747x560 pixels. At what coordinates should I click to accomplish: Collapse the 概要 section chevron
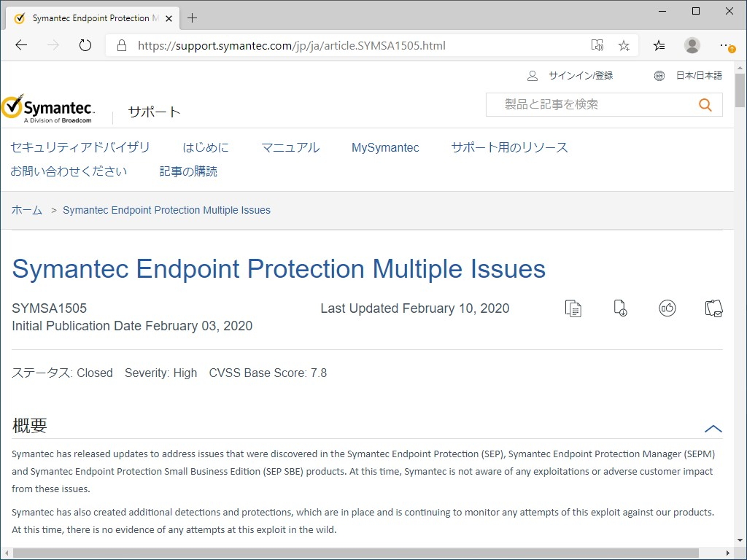click(x=713, y=429)
